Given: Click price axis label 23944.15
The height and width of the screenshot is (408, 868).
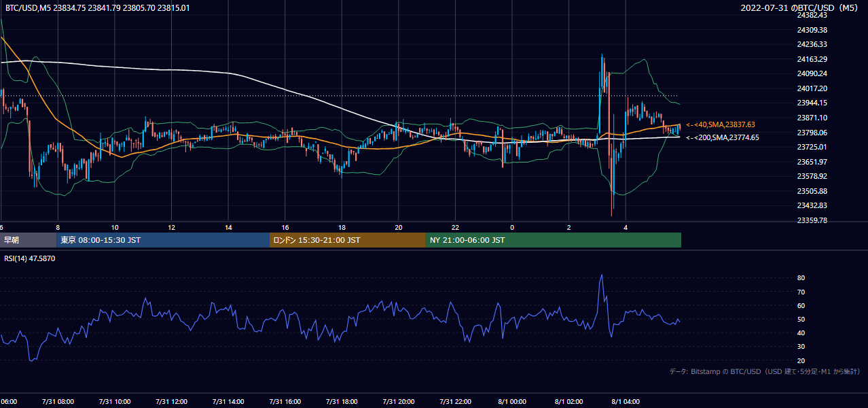Looking at the screenshot, I should (x=812, y=103).
